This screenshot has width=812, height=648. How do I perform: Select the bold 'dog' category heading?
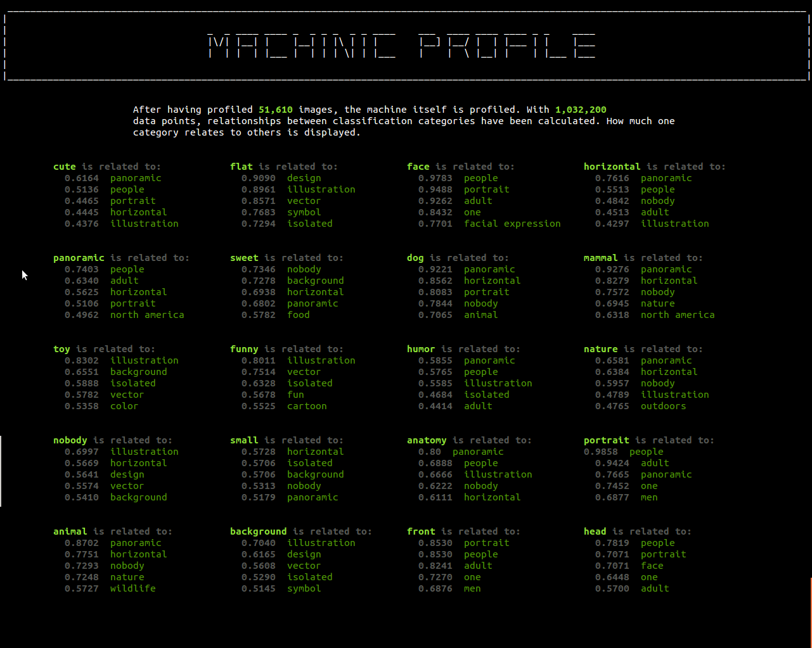point(415,258)
